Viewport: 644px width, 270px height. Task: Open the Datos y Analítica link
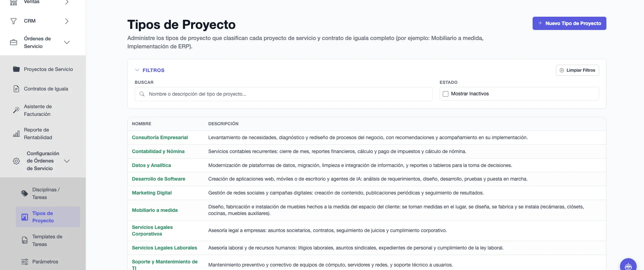(151, 165)
